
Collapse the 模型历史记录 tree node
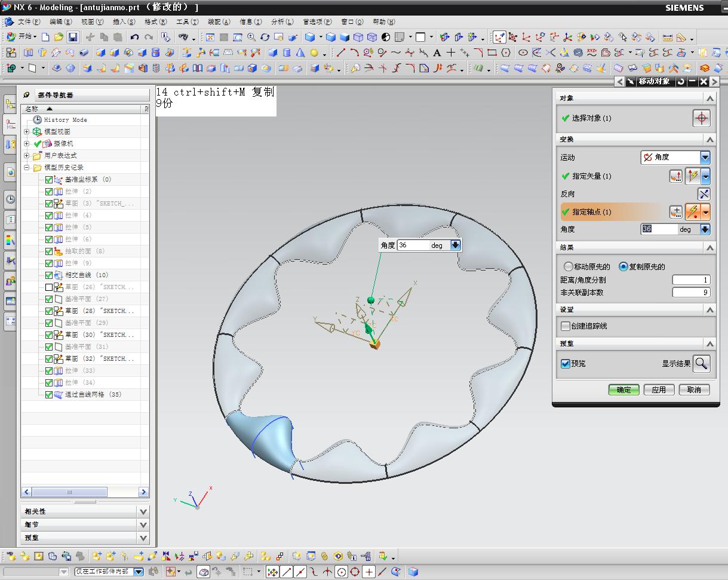tap(26, 168)
